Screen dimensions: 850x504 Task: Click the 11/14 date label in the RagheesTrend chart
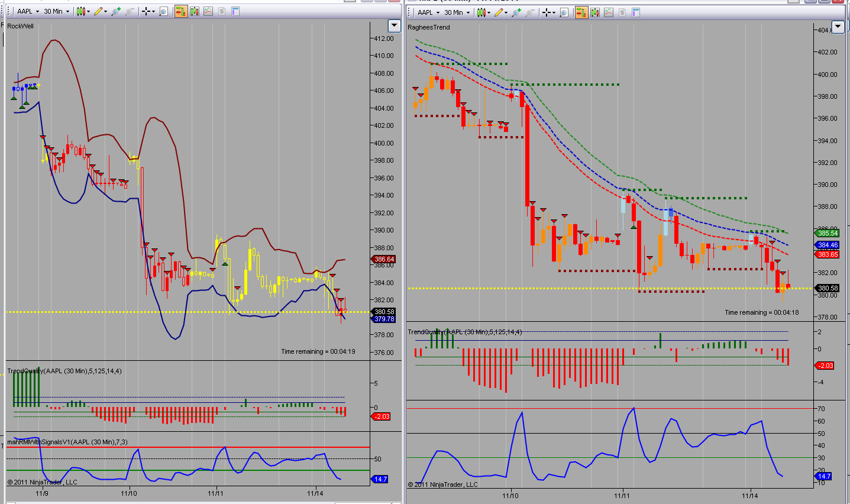pos(750,496)
